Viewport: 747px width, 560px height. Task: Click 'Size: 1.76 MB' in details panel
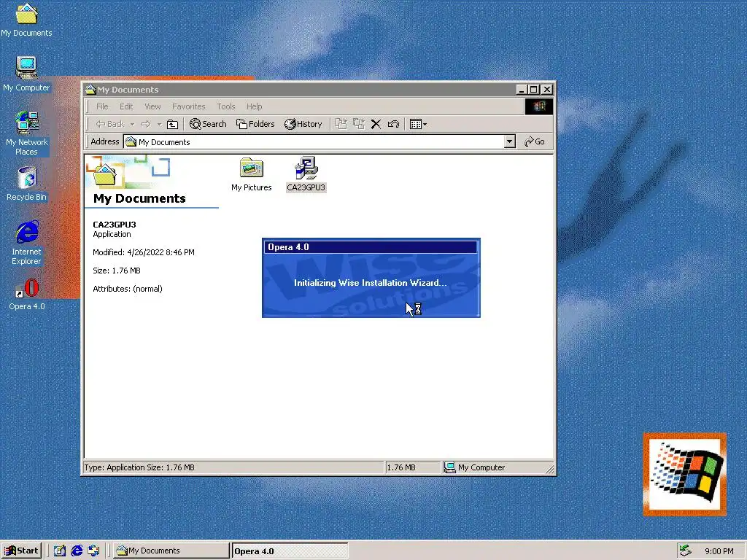click(x=117, y=271)
